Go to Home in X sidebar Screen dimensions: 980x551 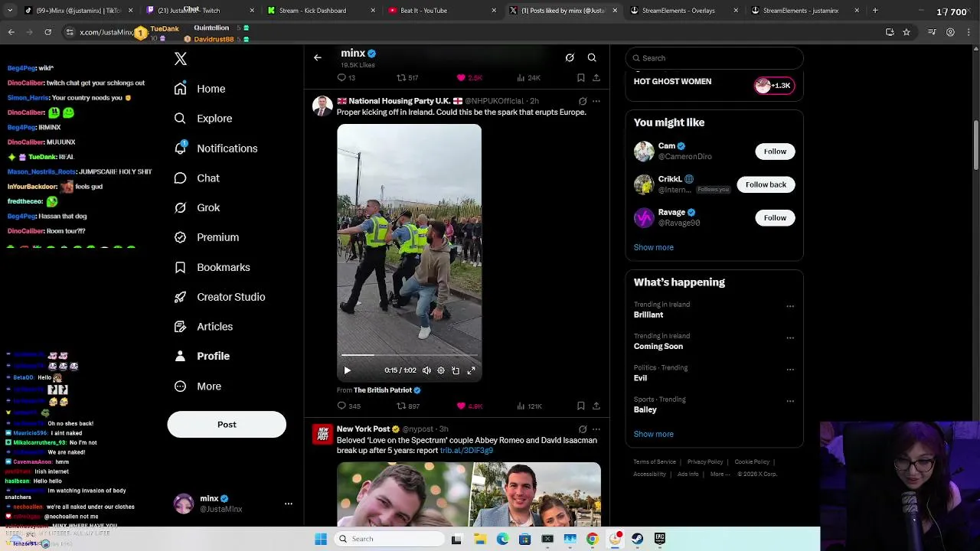click(x=200, y=89)
